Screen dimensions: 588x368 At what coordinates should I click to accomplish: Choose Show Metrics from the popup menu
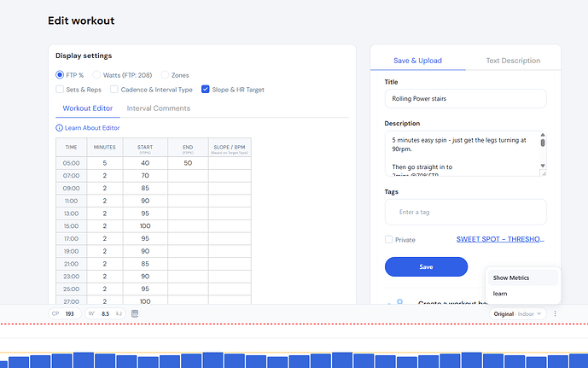coord(512,277)
